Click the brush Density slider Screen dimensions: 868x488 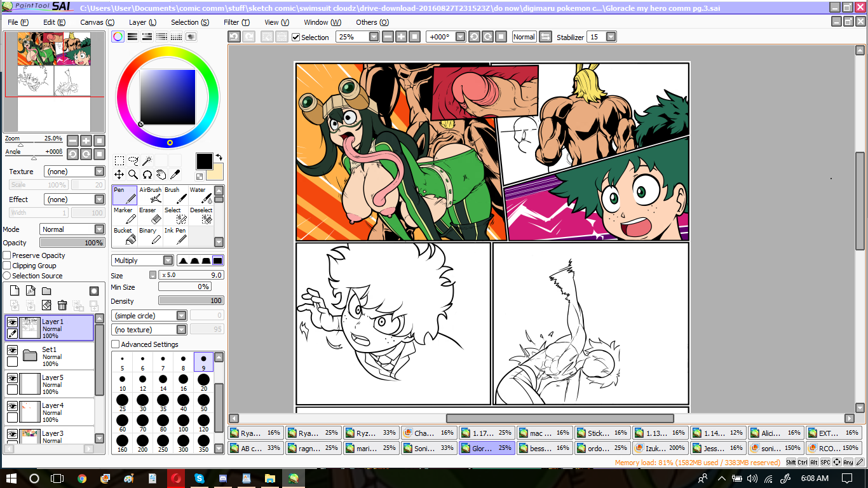191,301
